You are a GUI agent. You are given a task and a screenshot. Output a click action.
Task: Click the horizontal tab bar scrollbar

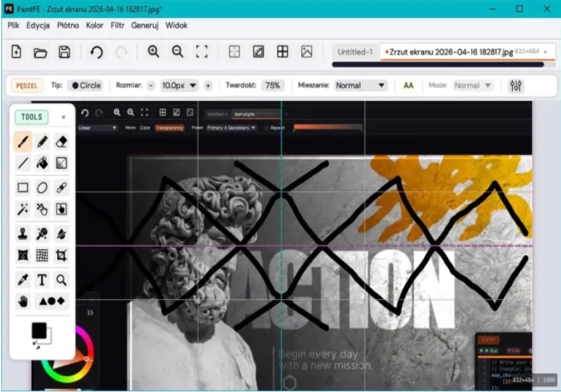pyautogui.click(x=438, y=65)
